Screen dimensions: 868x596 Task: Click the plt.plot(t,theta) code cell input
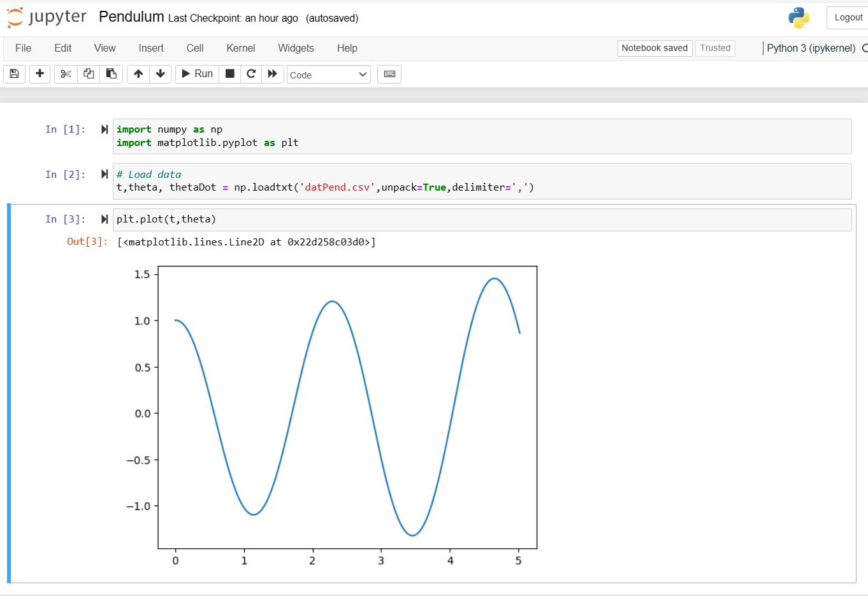click(x=481, y=219)
